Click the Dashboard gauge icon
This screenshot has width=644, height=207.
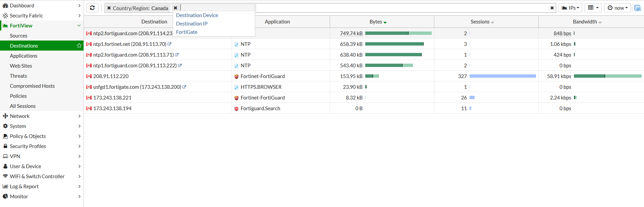pos(5,5)
